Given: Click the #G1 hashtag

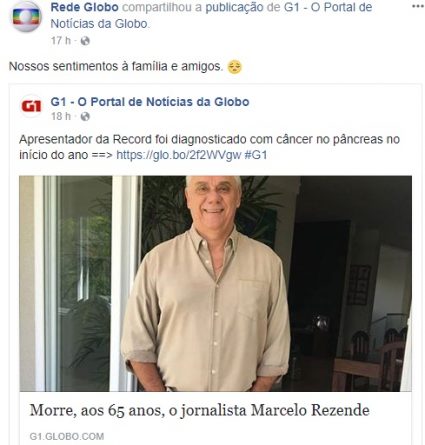Looking at the screenshot, I should click(256, 155).
